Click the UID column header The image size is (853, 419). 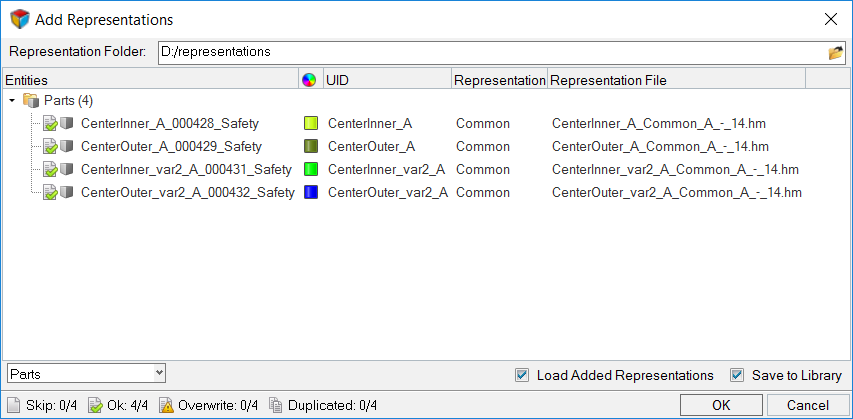click(x=385, y=80)
